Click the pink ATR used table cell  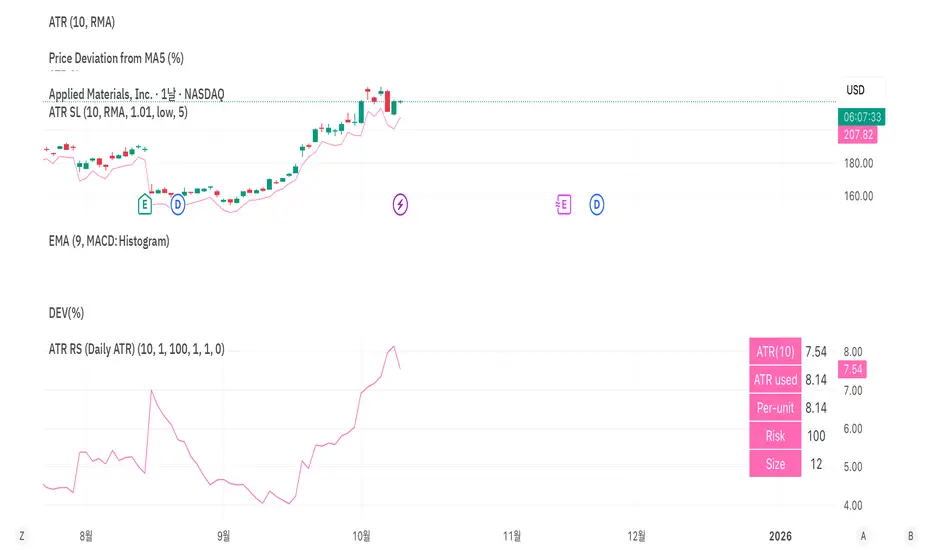click(x=775, y=379)
